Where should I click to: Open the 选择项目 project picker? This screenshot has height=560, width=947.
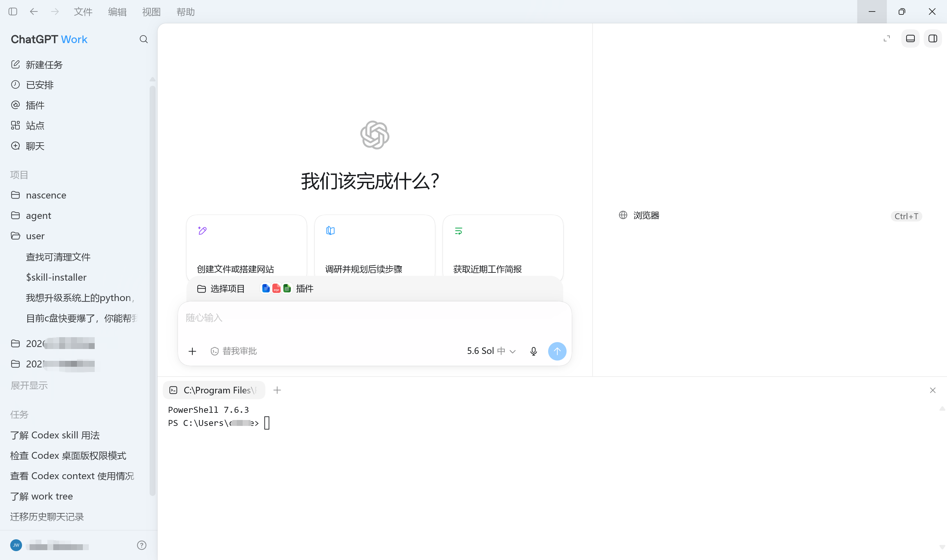[x=221, y=289]
